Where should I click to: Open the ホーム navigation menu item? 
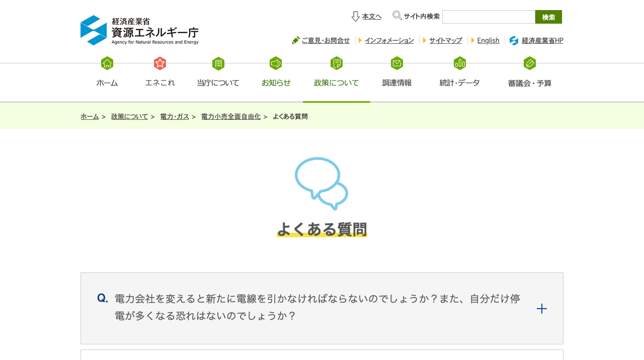point(107,83)
